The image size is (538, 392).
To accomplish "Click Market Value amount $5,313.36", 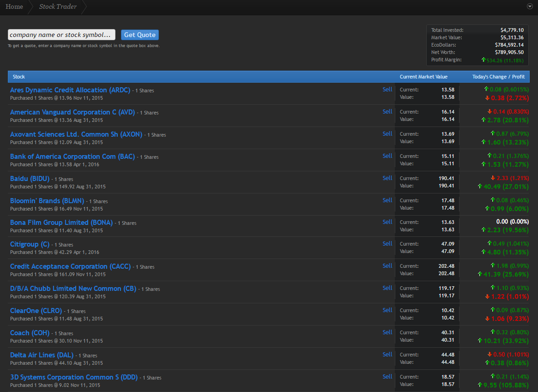I will click(512, 38).
